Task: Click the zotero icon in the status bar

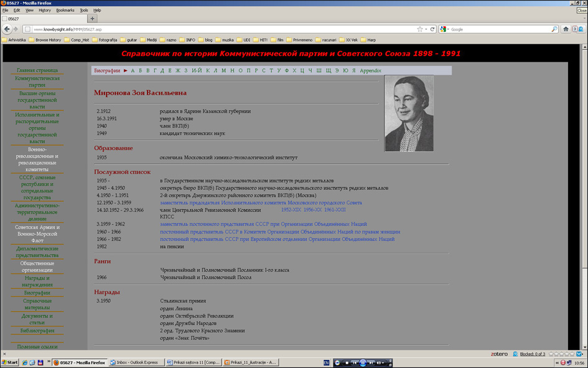Action: click(499, 354)
